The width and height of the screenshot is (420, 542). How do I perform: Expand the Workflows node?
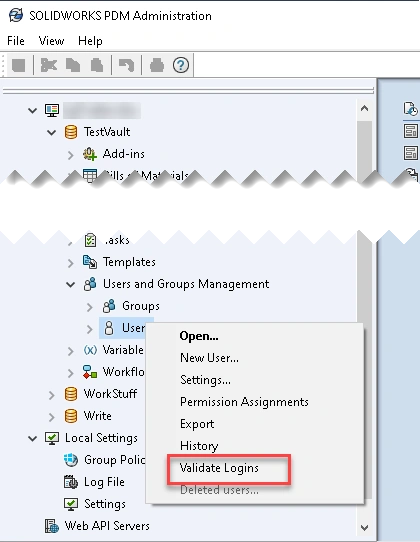click(71, 373)
